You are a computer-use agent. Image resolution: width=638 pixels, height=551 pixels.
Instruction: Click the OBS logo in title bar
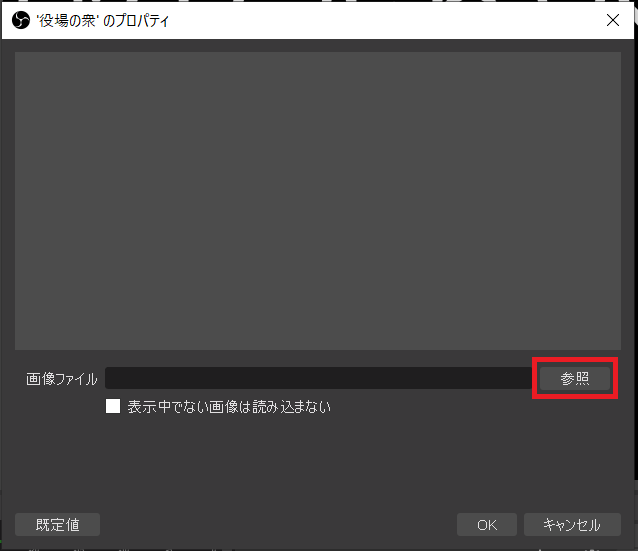point(21,20)
